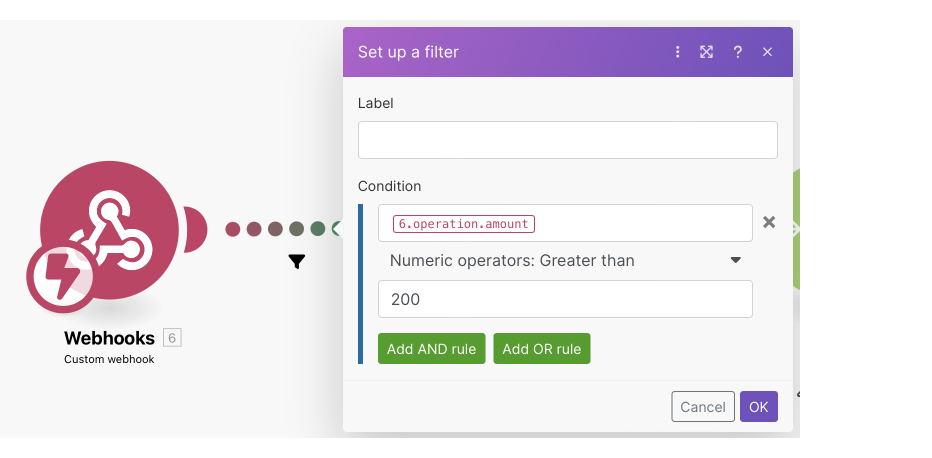This screenshot has height=458, width=932.
Task: Confirm the filter with OK
Action: pyautogui.click(x=758, y=406)
